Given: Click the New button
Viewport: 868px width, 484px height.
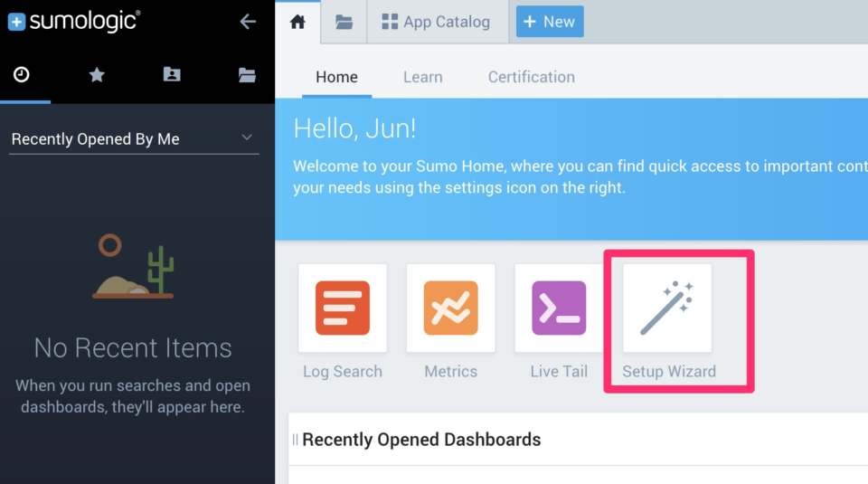Looking at the screenshot, I should coord(550,22).
